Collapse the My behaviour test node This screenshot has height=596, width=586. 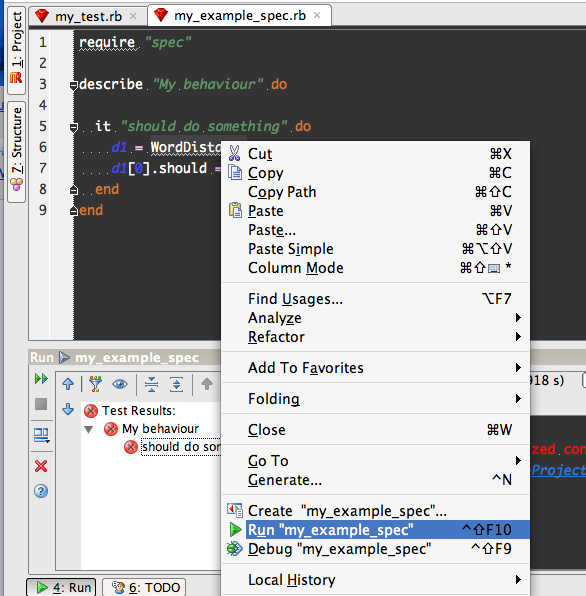pyautogui.click(x=89, y=430)
